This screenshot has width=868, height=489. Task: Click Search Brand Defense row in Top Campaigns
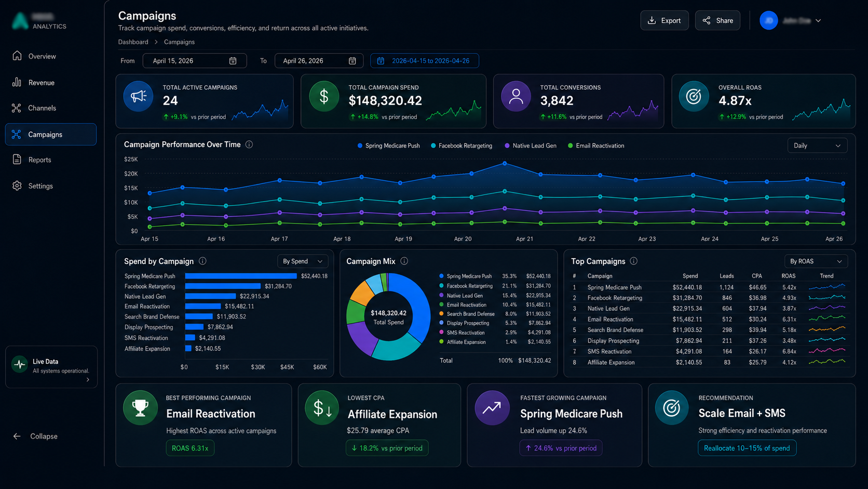[x=709, y=330]
